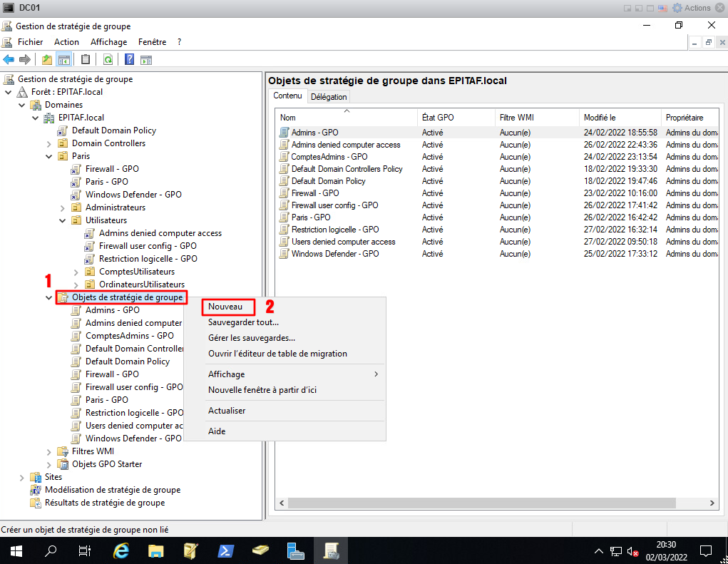Choose Gérer les sauvegardes from context menu

pyautogui.click(x=251, y=337)
